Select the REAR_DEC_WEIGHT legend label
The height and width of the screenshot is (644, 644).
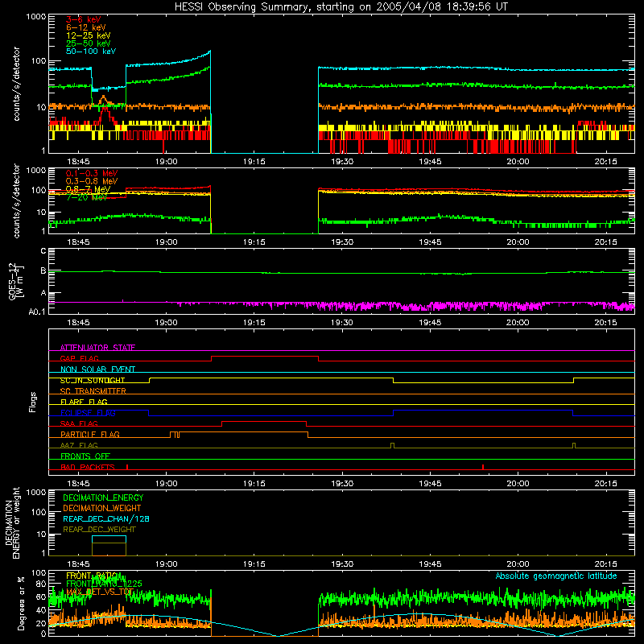(x=99, y=530)
